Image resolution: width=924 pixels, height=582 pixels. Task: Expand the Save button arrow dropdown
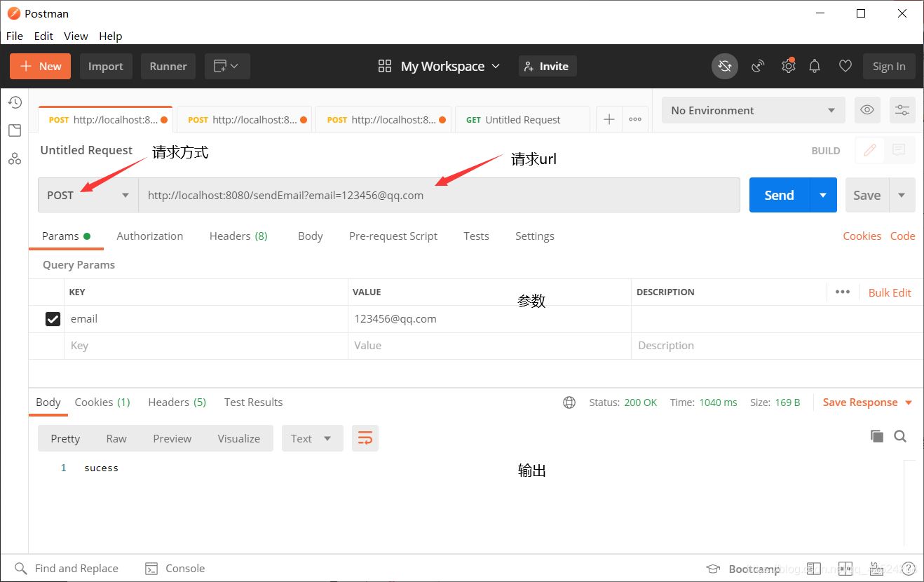click(x=902, y=195)
